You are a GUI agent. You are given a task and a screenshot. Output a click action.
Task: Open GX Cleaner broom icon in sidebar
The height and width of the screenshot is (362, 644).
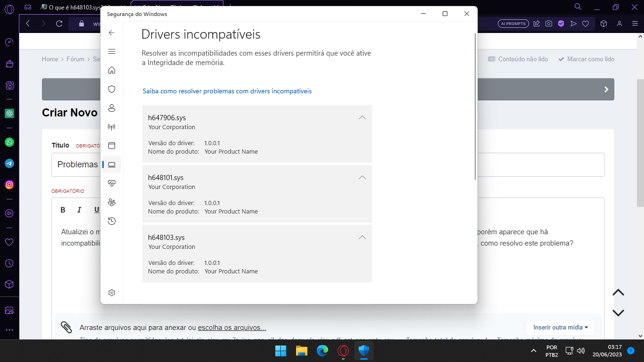click(x=9, y=64)
